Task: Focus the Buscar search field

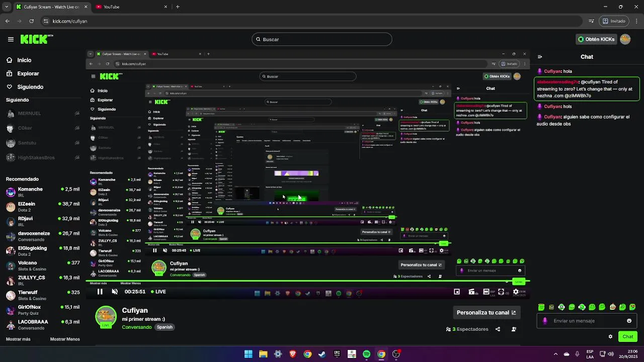Action: pos(322,39)
